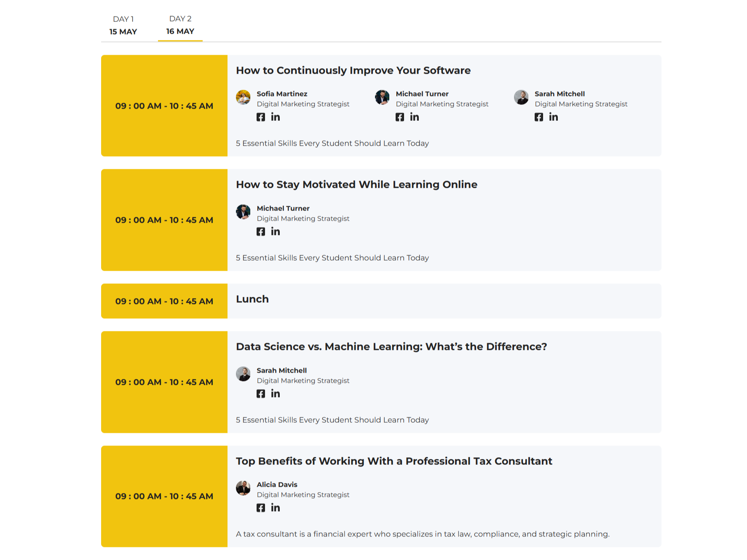The image size is (747, 560).
Task: Open 'How to Stay Motivated While Learning Online' title
Action: click(x=356, y=184)
